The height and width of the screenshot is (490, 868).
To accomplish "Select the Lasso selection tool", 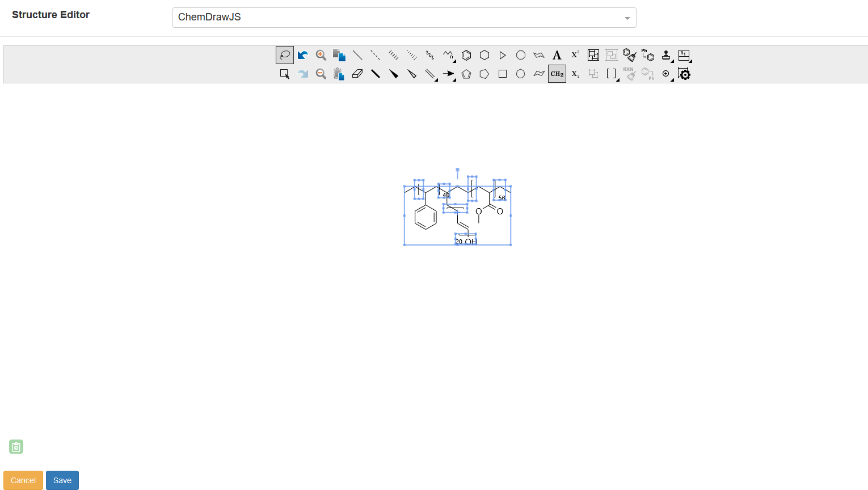I will point(284,55).
